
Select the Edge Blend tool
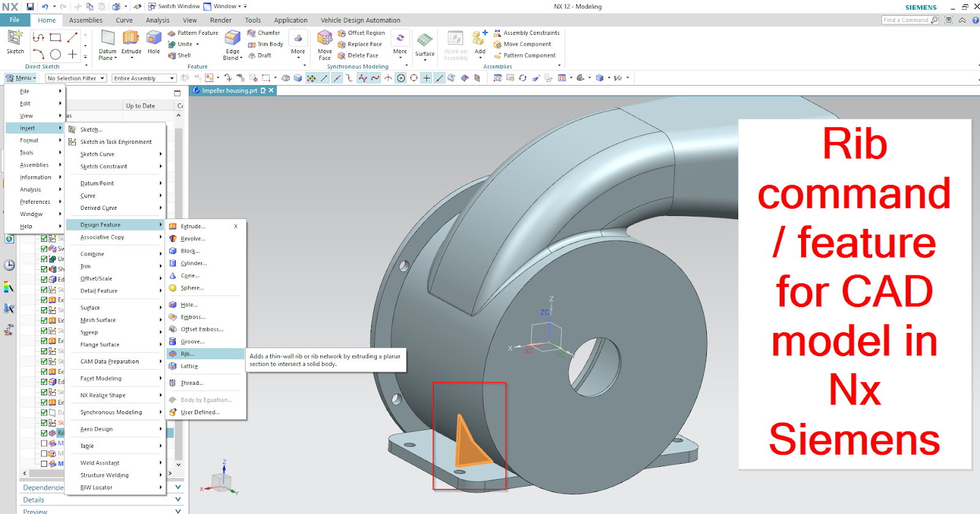pyautogui.click(x=233, y=45)
